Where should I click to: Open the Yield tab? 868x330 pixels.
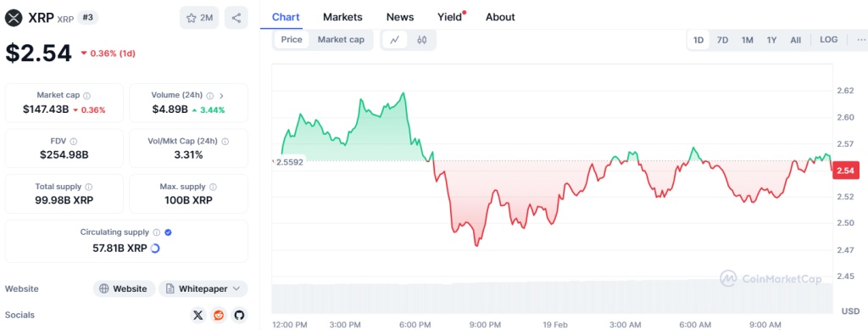(x=449, y=17)
